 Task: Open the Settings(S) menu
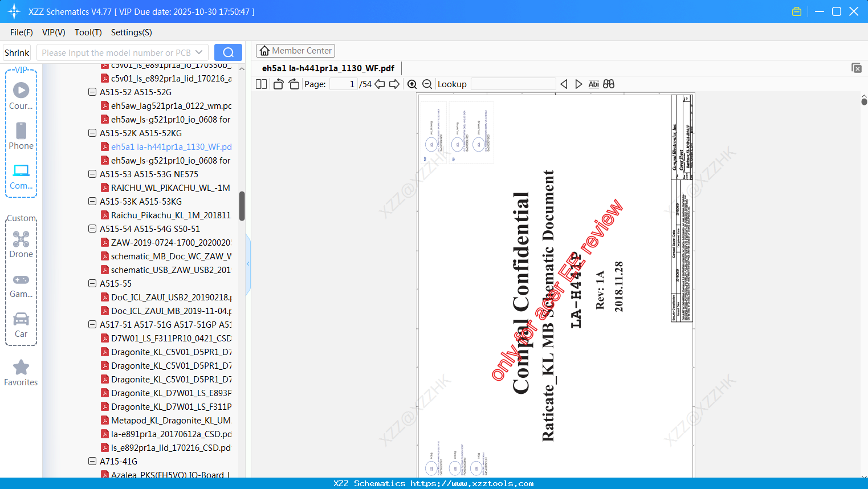[132, 32]
